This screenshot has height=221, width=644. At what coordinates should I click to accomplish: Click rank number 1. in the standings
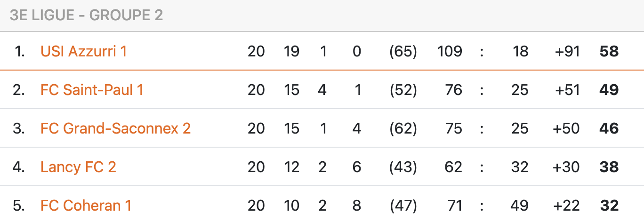point(20,51)
